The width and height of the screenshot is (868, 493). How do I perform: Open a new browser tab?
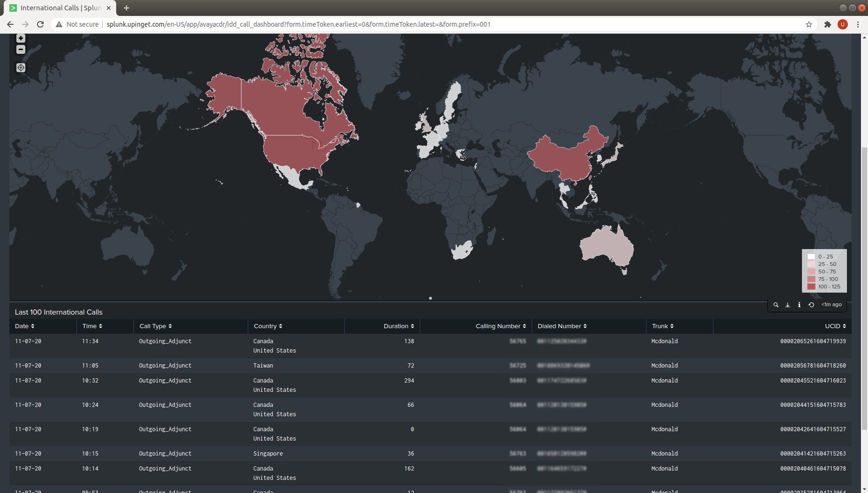tap(126, 8)
